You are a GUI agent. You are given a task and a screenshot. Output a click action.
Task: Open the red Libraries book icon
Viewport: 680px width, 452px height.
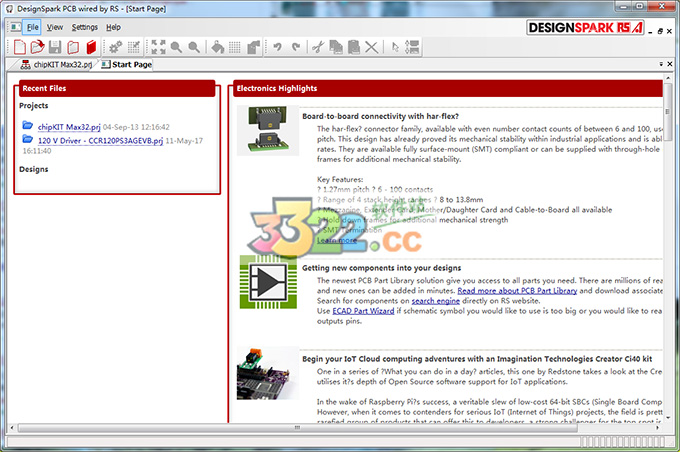pos(91,47)
